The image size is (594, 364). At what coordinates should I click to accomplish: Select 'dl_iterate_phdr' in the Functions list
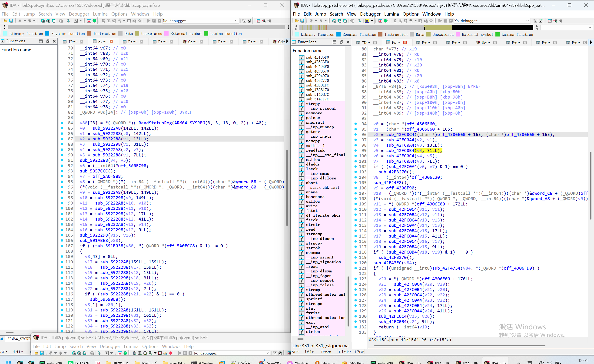click(323, 215)
